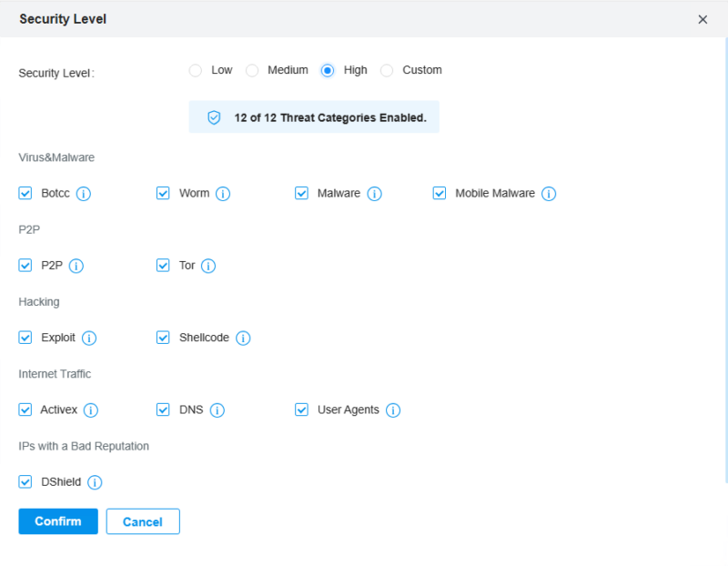This screenshot has width=728, height=566.
Task: View info icon next to Activex
Action: click(x=92, y=409)
